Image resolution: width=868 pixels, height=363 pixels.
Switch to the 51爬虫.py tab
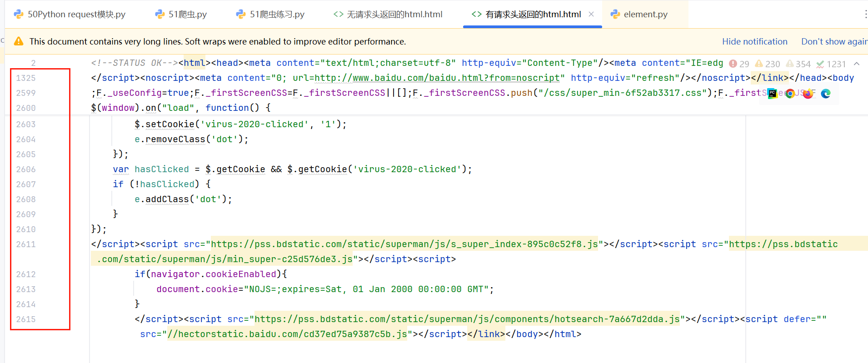pyautogui.click(x=181, y=14)
